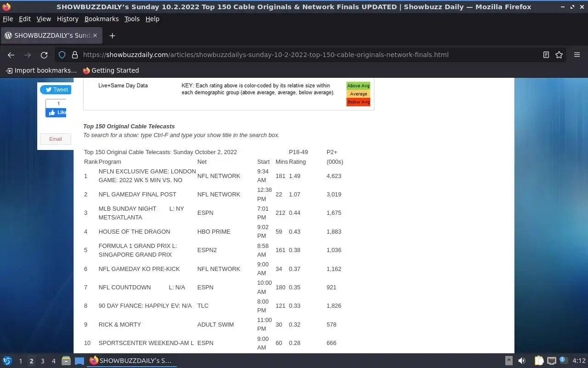Close the SHOWBUZZDAILY tab
This screenshot has height=368, width=588.
[x=95, y=35]
